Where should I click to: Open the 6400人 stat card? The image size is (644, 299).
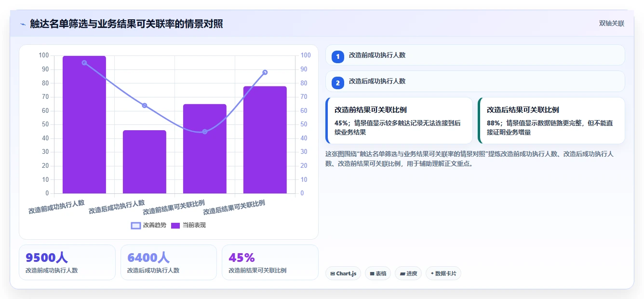[x=169, y=262]
